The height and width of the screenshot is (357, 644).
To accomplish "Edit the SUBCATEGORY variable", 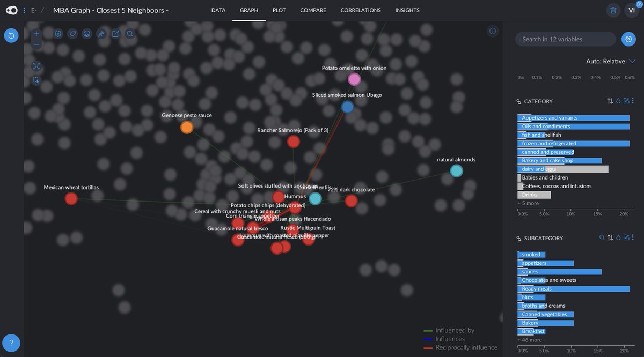I will pos(626,238).
